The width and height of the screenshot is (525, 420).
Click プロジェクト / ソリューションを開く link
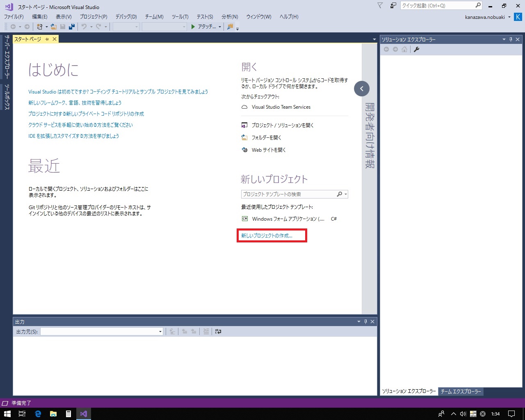[x=283, y=125]
